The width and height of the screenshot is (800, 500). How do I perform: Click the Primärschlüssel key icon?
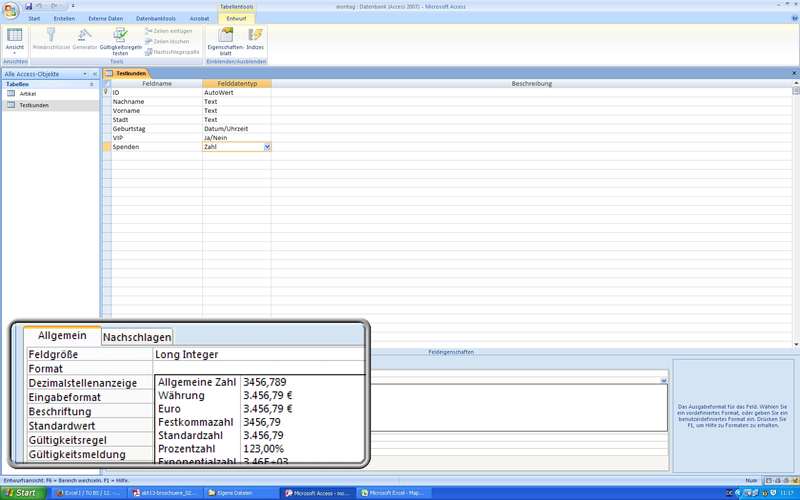(49, 36)
